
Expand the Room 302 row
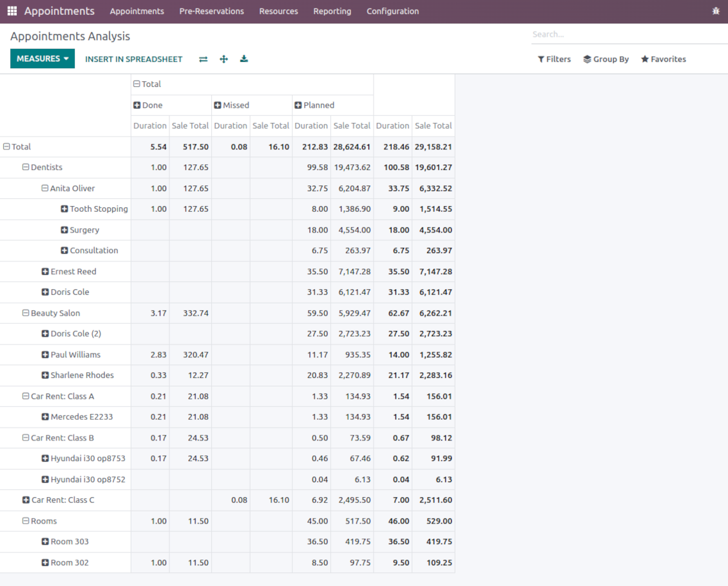pyautogui.click(x=65, y=563)
